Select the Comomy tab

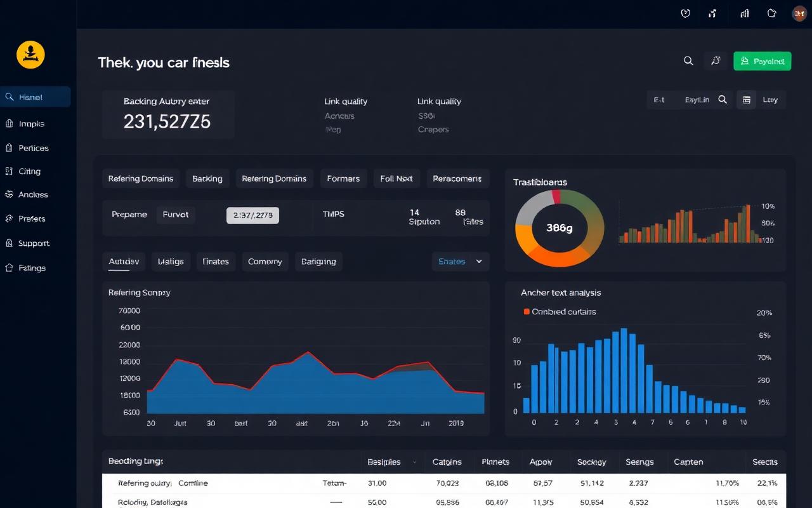point(265,262)
